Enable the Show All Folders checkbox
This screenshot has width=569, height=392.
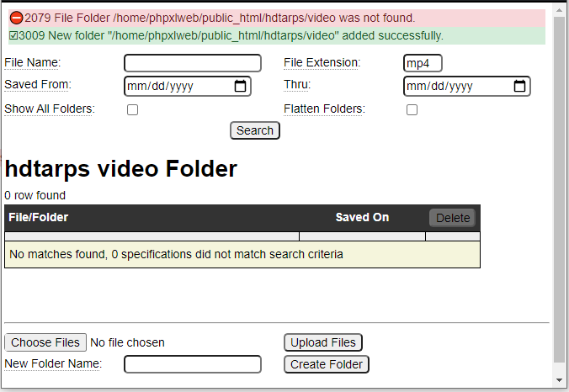(132, 109)
